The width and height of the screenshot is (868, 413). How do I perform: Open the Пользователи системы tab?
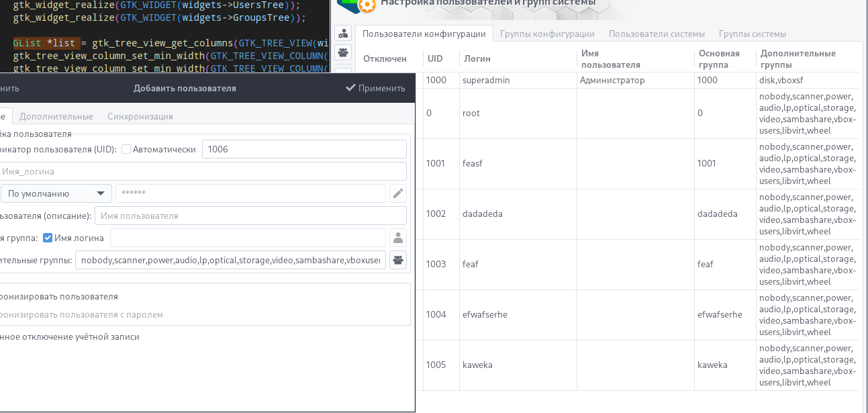point(657,34)
